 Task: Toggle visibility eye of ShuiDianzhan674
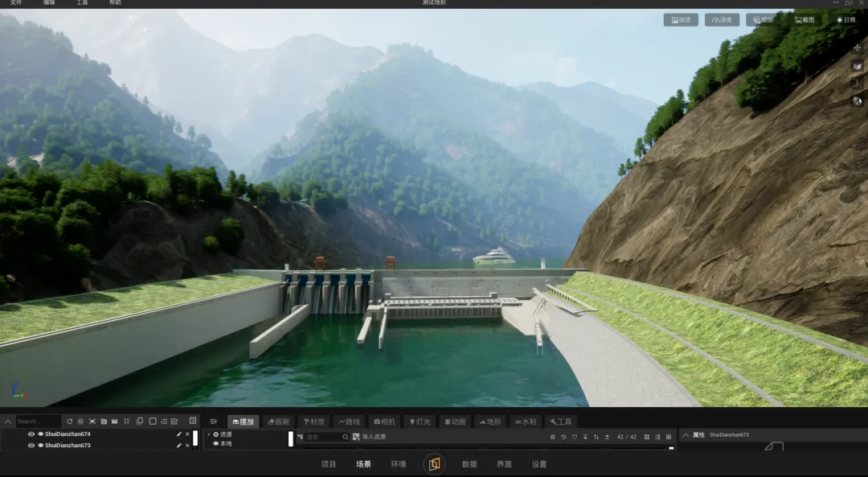[x=31, y=434]
